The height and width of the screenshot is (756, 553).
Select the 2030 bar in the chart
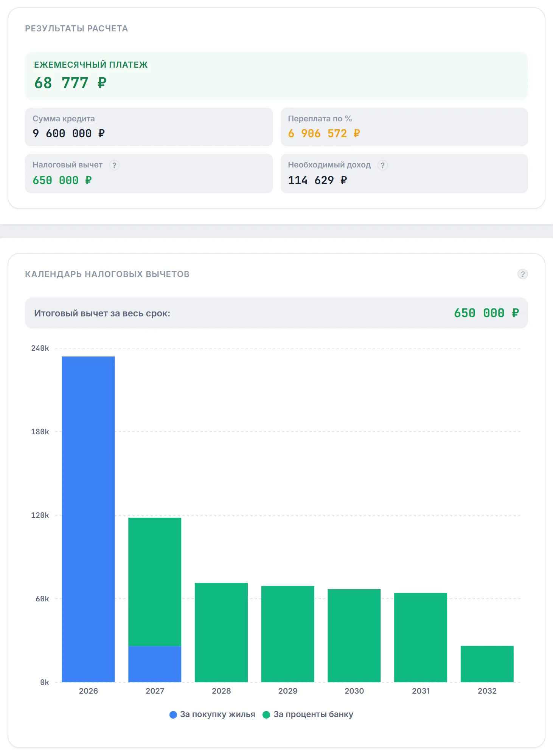354,636
